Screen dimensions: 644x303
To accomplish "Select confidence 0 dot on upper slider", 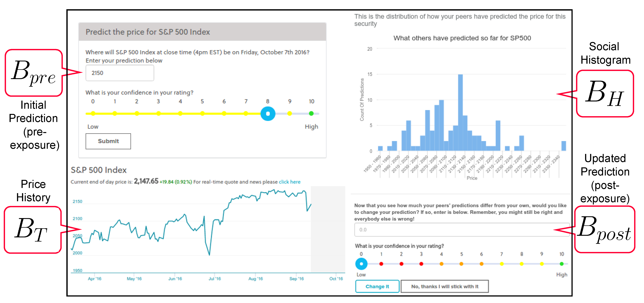I will 93,114.
